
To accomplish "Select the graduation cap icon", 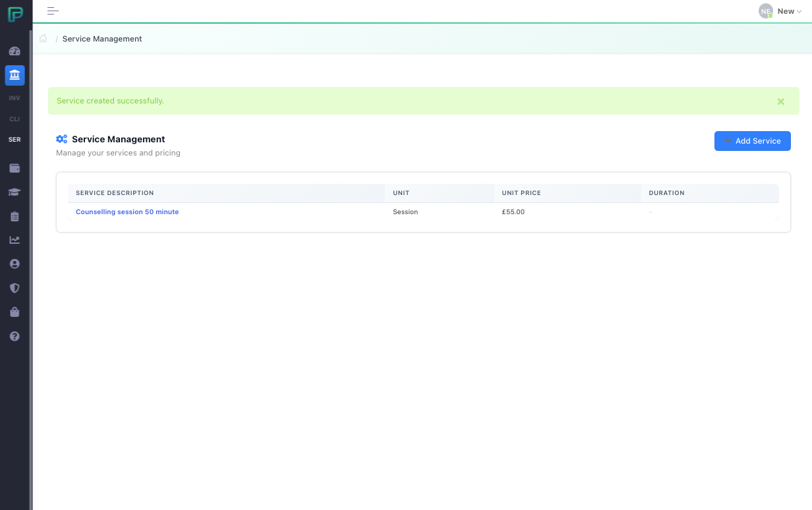I will tap(14, 192).
